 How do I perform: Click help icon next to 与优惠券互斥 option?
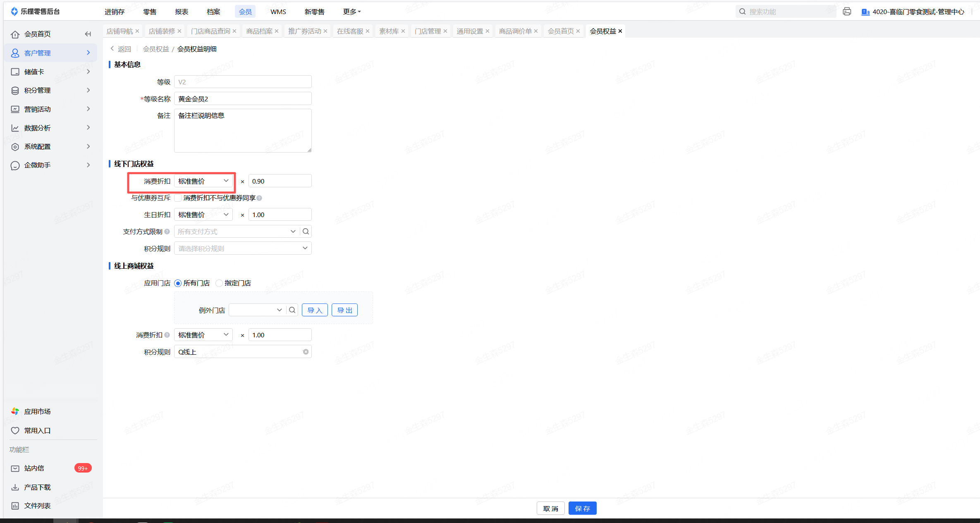tap(259, 198)
